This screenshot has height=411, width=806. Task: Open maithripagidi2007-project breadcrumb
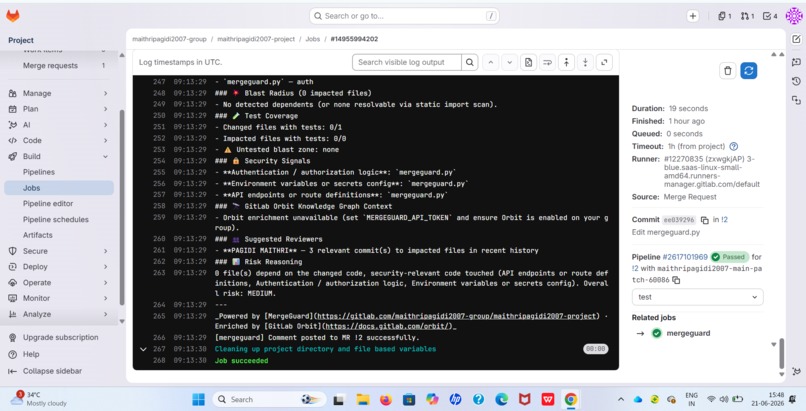pyautogui.click(x=256, y=39)
